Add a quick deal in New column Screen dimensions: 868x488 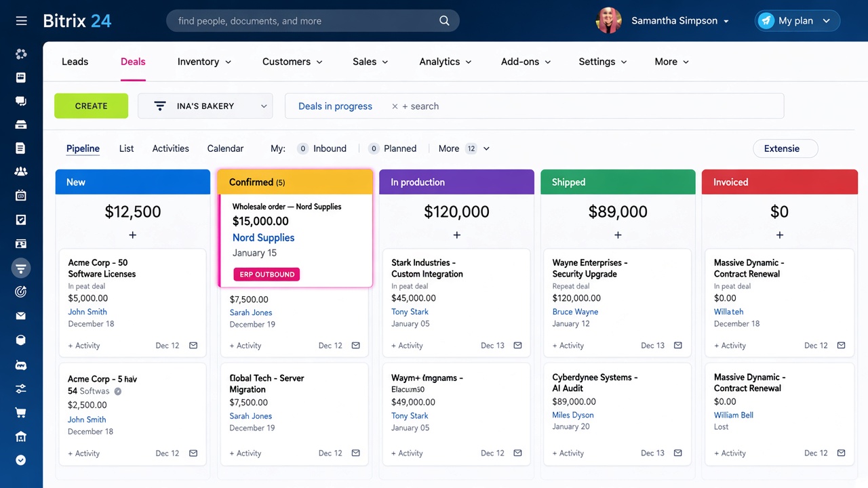tap(133, 235)
